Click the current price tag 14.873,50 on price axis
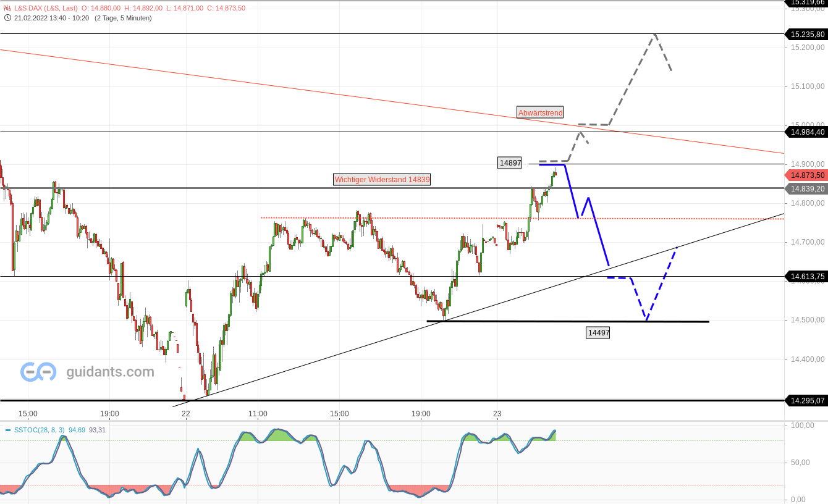828x504 pixels. [806, 175]
